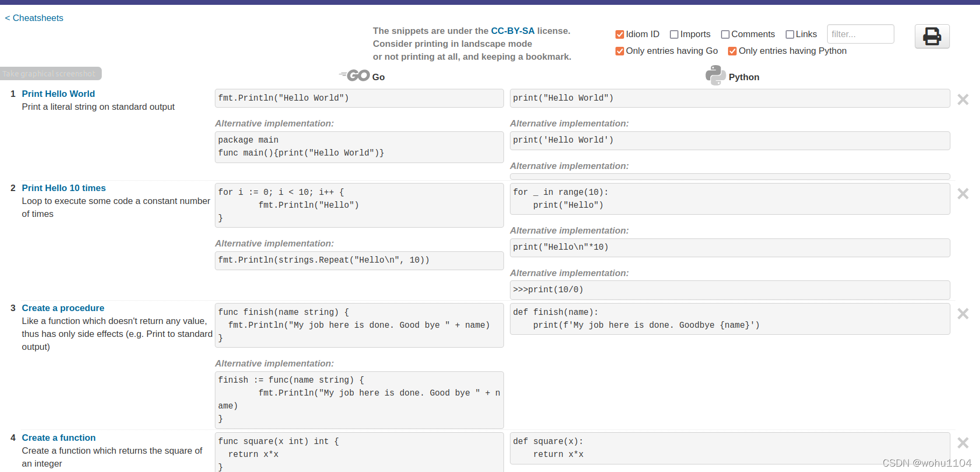Viewport: 980px width, 472px height.
Task: Click the Go language logo
Action: coord(355,76)
